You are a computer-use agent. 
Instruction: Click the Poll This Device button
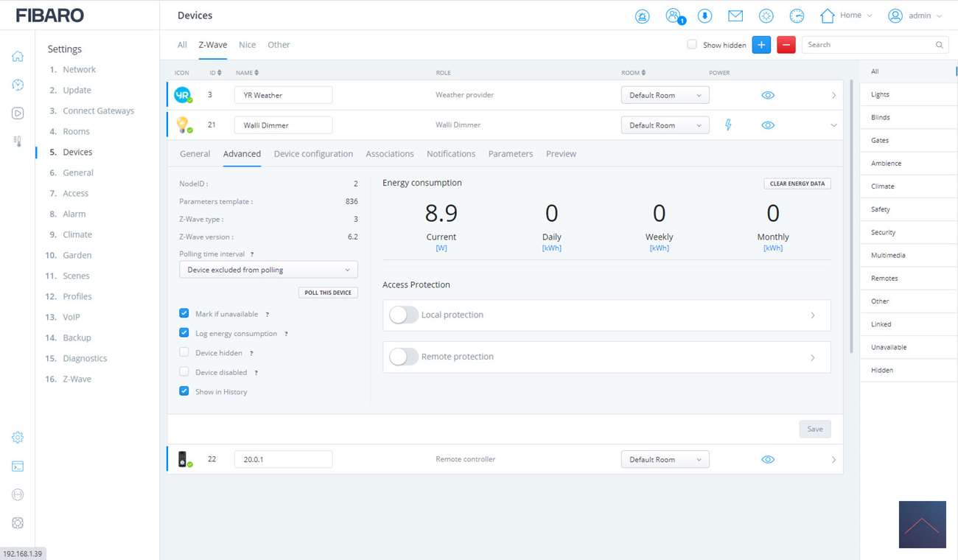tap(328, 293)
